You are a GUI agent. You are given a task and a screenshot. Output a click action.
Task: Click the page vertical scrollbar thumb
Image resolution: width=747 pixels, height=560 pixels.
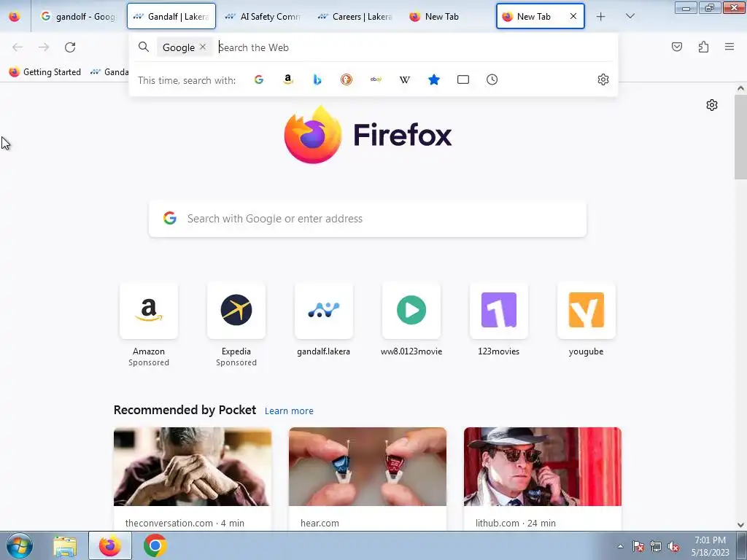740,137
